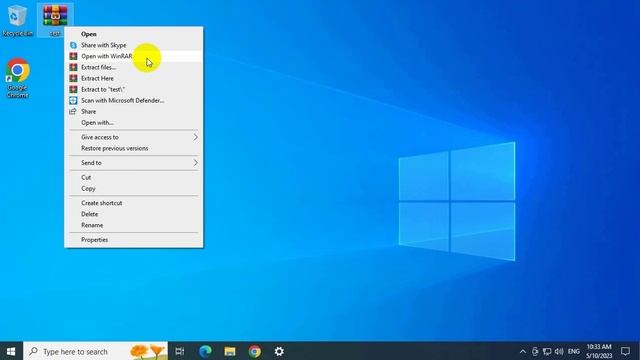This screenshot has height=360, width=640.
Task: Expand the Send to submenu arrow
Action: tap(196, 163)
